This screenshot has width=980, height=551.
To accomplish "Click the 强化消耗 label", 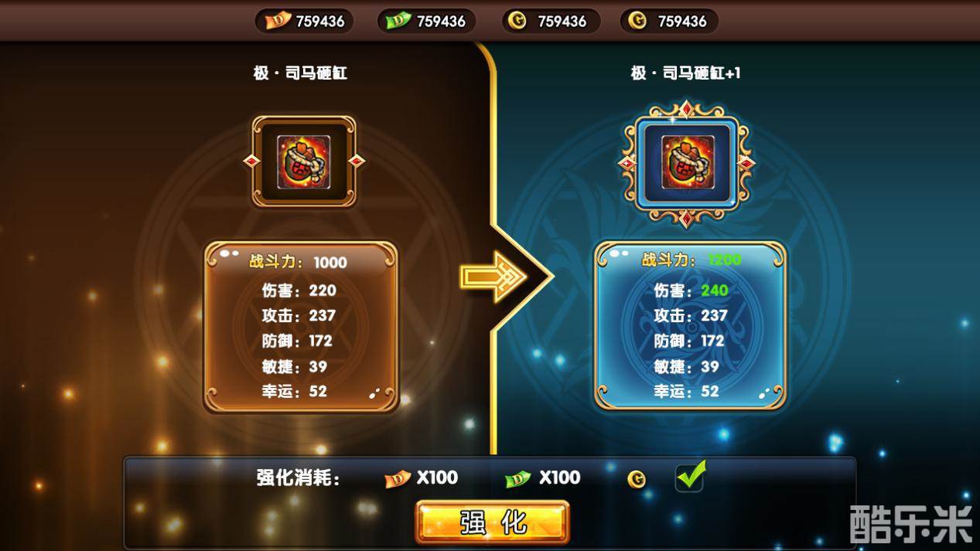I will tap(299, 478).
